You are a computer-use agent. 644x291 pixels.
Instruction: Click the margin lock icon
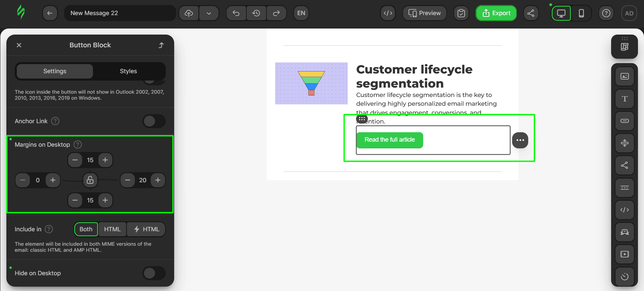(90, 180)
